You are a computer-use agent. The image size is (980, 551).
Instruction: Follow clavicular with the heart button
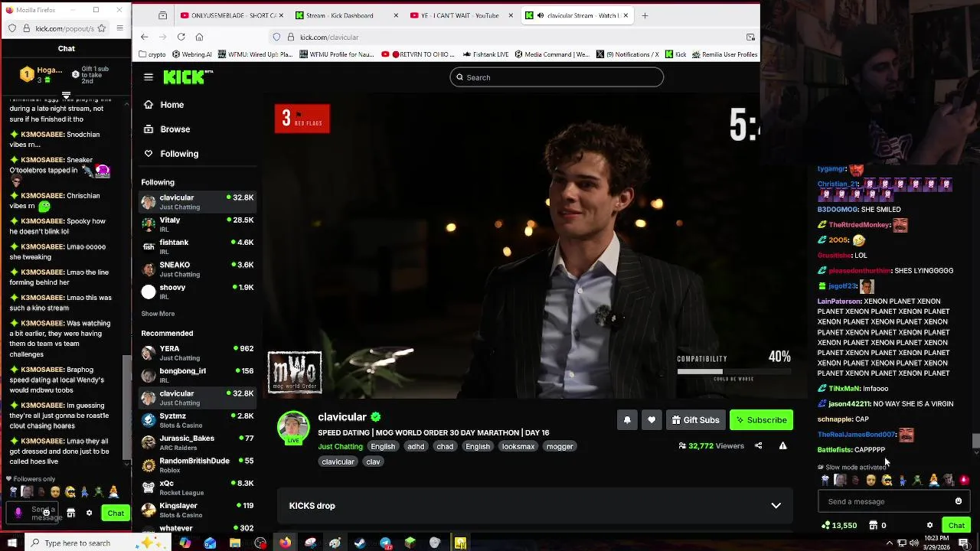(652, 419)
